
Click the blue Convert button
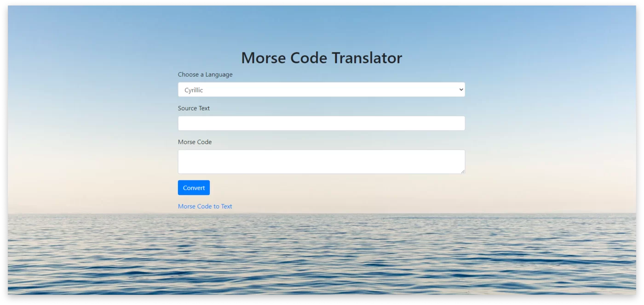(194, 187)
